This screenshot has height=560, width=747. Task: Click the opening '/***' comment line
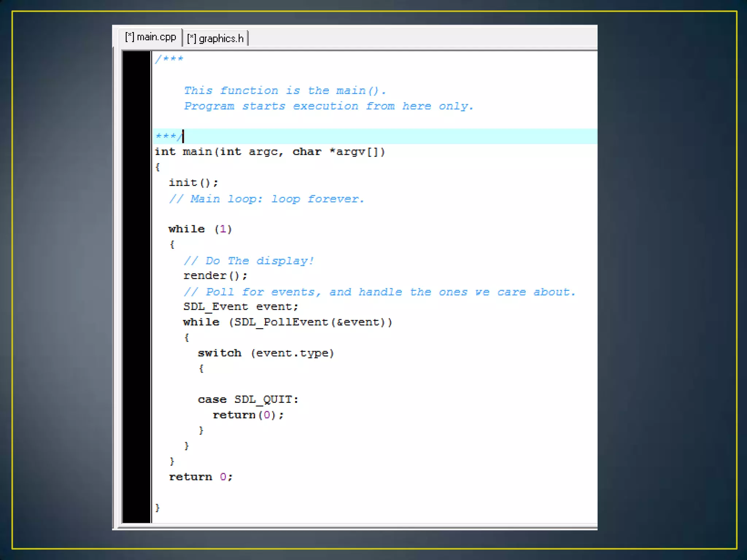(169, 59)
